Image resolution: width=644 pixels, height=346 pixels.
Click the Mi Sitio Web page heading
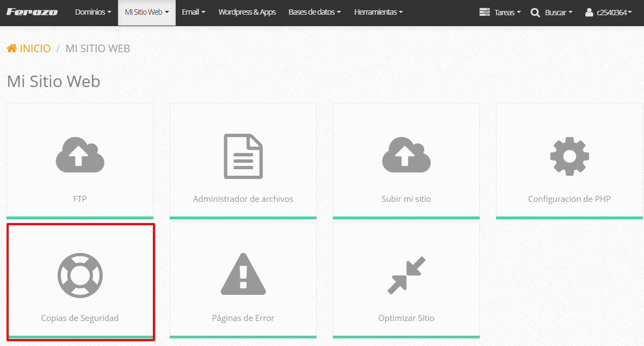point(54,82)
